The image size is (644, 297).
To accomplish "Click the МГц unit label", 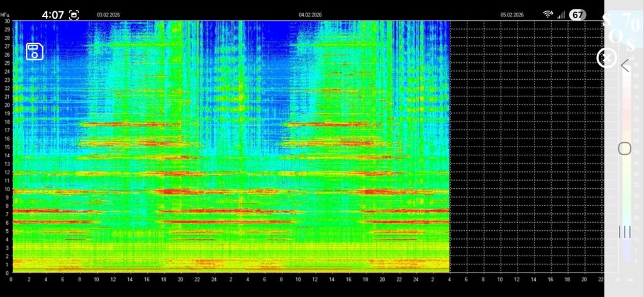I will tap(6, 14).
